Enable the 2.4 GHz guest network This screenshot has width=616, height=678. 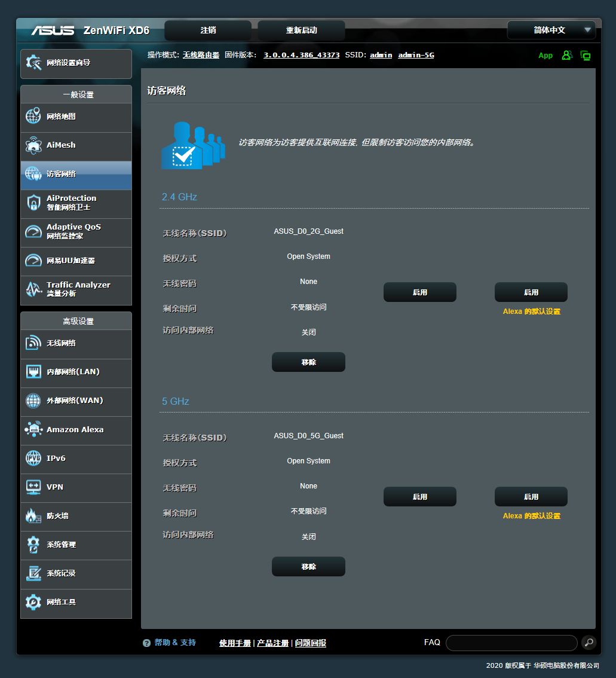click(420, 292)
